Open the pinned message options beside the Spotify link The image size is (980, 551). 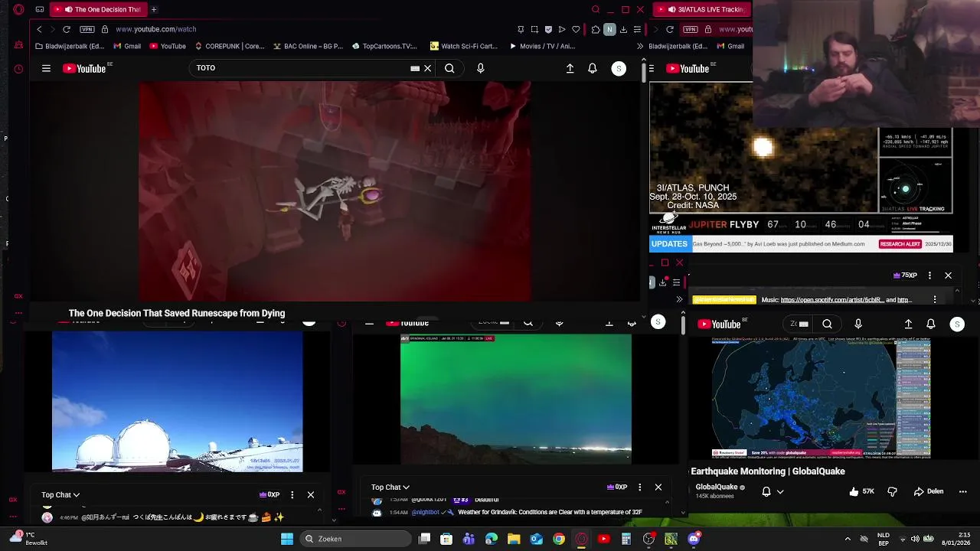point(935,300)
